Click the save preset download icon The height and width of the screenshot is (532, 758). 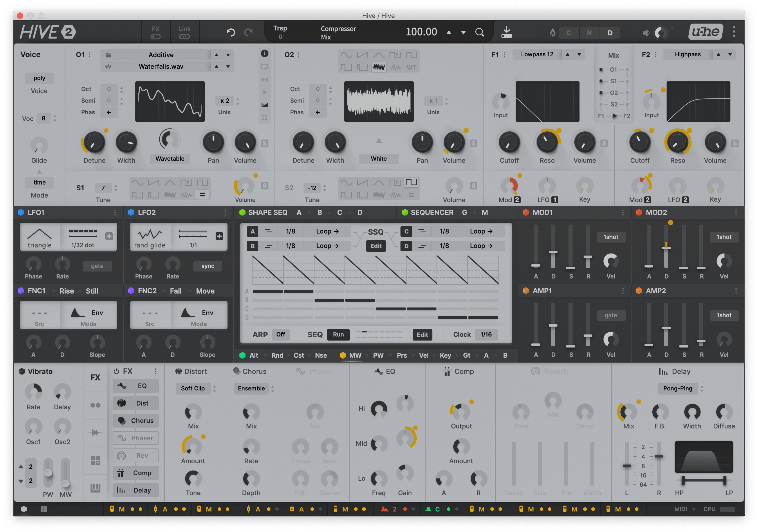[506, 32]
